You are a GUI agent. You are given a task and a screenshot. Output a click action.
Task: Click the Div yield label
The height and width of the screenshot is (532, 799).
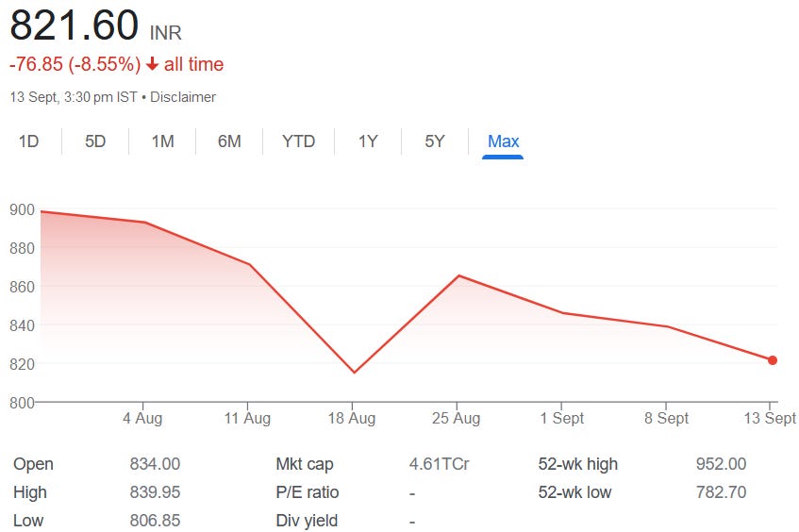tap(307, 521)
